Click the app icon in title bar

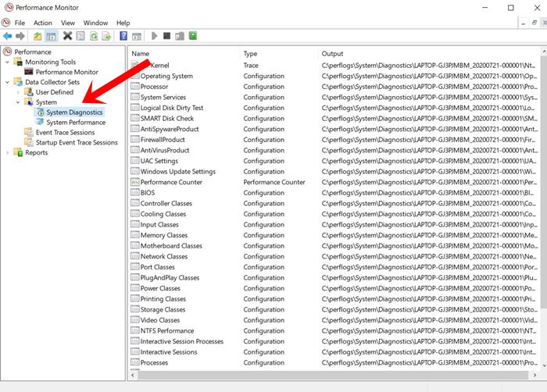[x=9, y=7]
